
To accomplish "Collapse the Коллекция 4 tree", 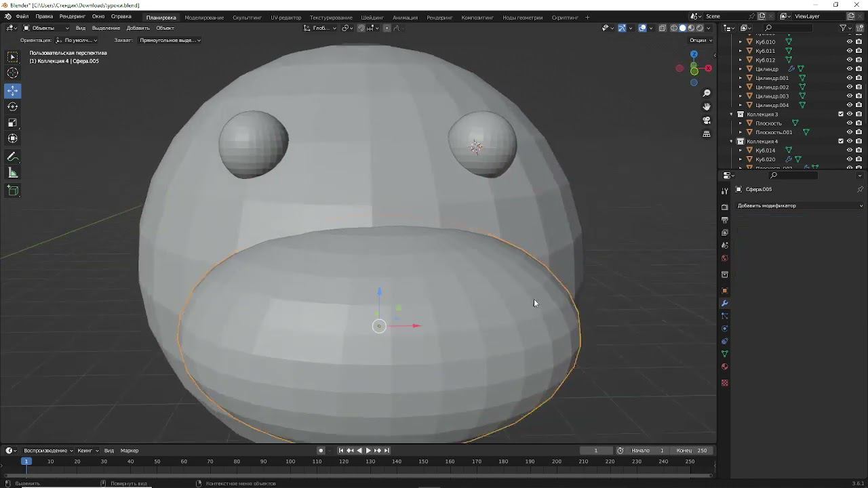I will point(732,141).
